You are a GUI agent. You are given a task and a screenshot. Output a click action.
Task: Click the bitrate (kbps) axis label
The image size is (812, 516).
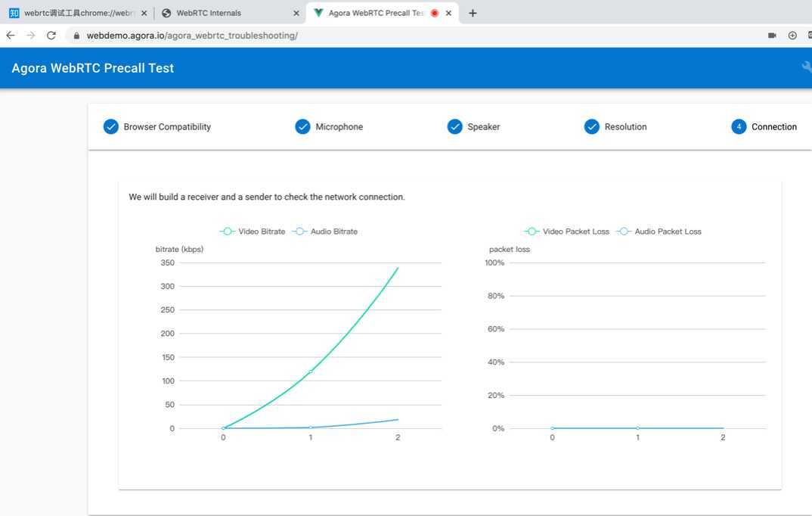click(179, 249)
